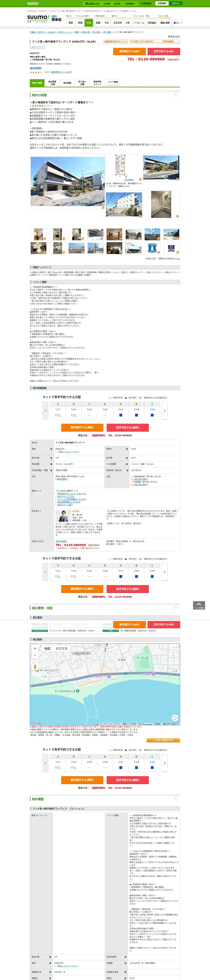Click the 会員登録 button
The height and width of the screenshot is (980, 210).
162,3
